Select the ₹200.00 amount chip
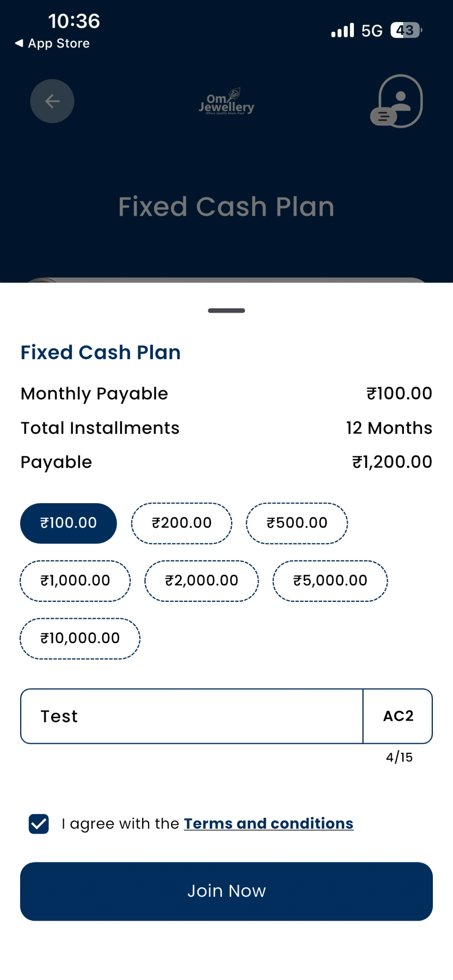Screen dimensions: 453x980 182,523
